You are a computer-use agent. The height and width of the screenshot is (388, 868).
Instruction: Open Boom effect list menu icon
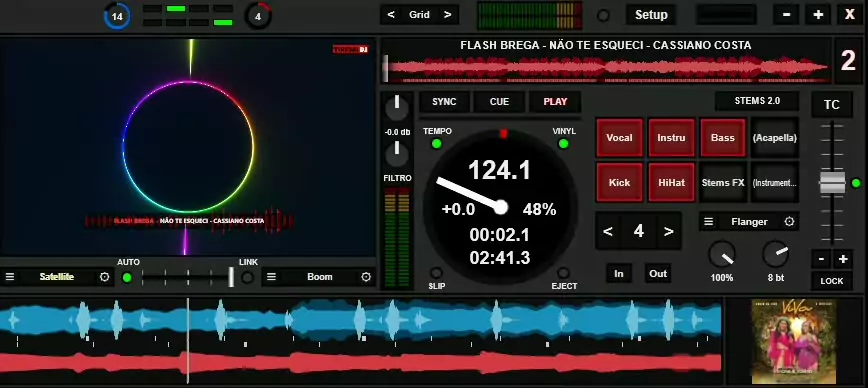click(x=271, y=277)
